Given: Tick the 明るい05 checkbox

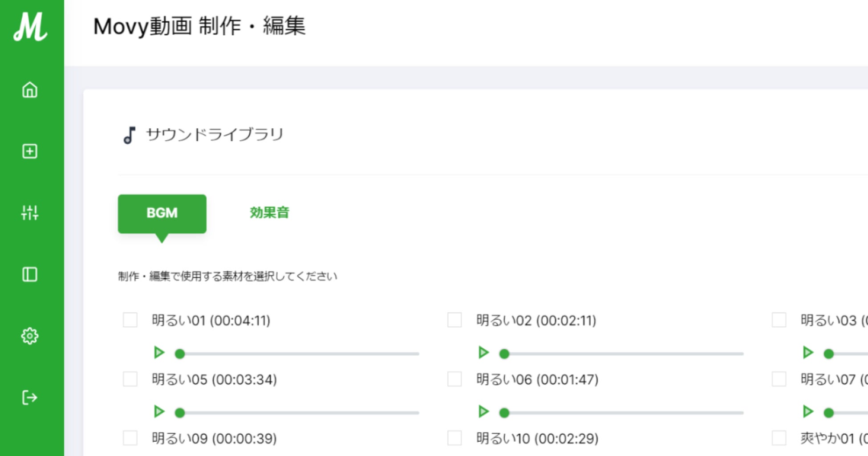Looking at the screenshot, I should coord(130,379).
